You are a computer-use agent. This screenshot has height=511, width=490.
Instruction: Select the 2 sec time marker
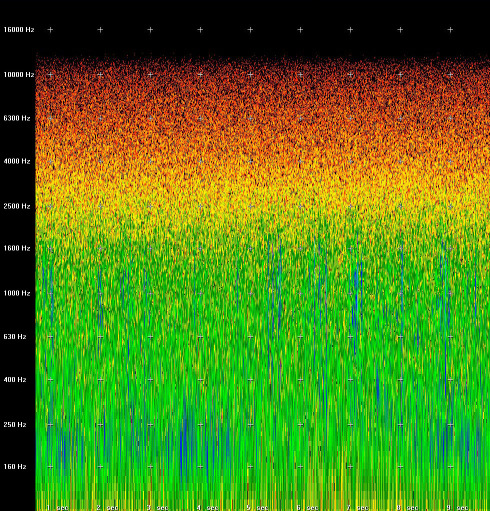point(107,508)
